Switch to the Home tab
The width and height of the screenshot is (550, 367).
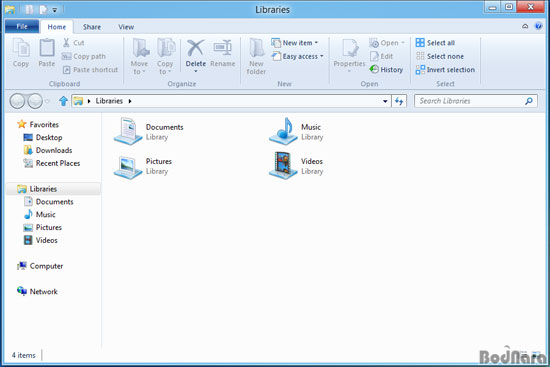(x=57, y=27)
